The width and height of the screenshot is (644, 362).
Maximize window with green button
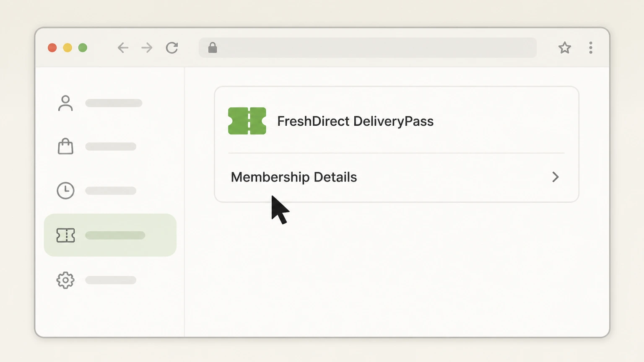(83, 48)
